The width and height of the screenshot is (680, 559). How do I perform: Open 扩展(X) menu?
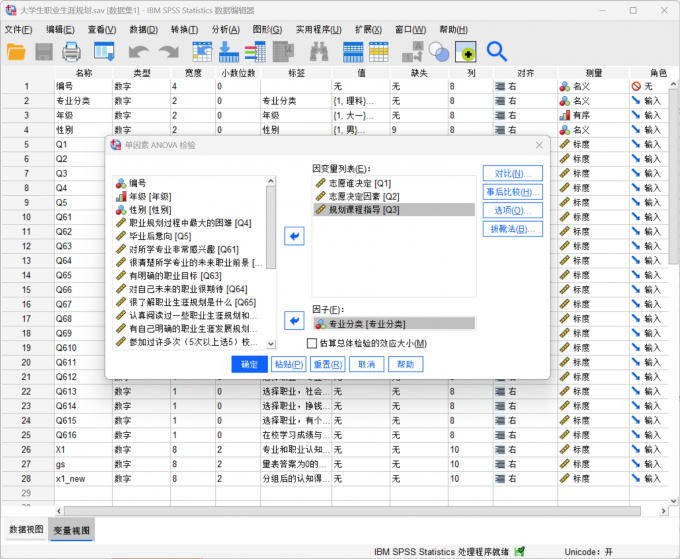(x=368, y=29)
